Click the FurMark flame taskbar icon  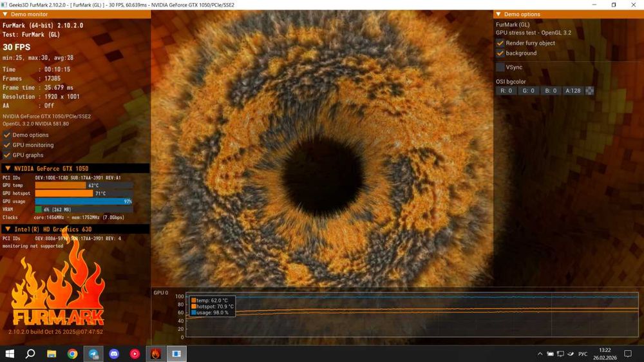(x=156, y=354)
